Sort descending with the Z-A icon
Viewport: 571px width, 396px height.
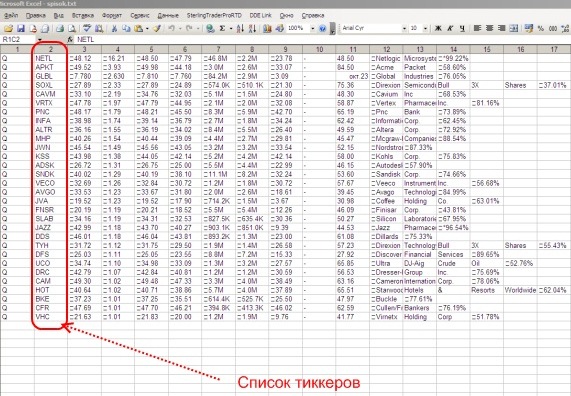pyautogui.click(x=252, y=28)
